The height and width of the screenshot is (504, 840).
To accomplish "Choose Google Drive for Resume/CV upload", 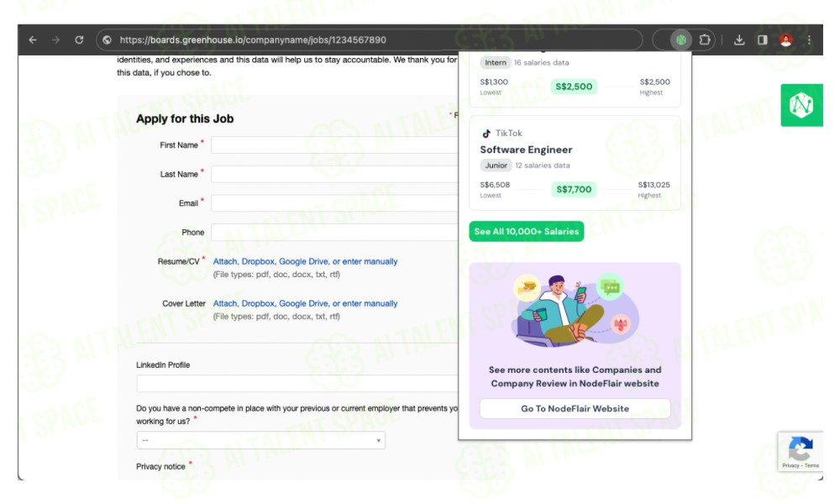I will 304,261.
